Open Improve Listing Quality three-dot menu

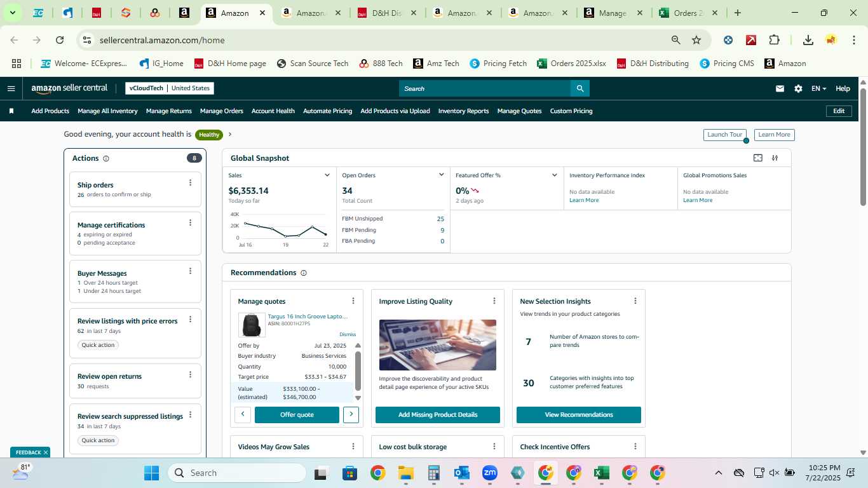point(494,301)
